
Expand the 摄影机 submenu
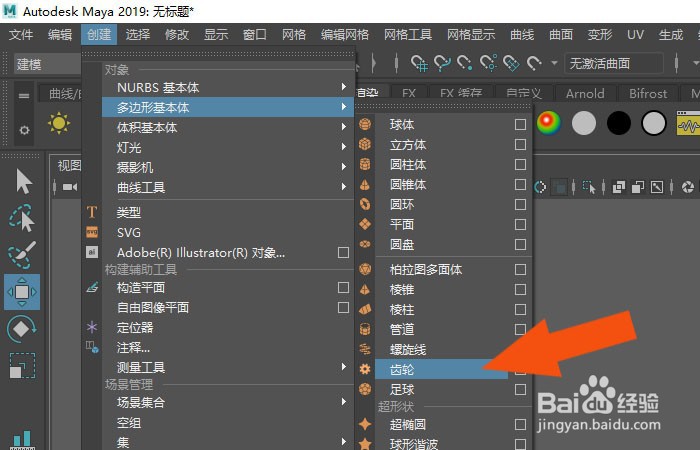tap(228, 167)
